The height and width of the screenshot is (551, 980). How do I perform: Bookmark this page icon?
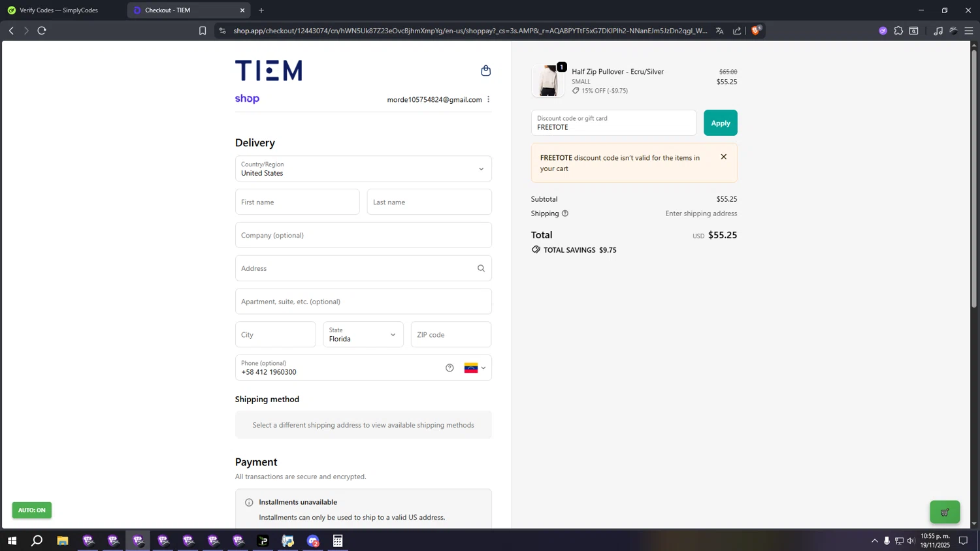coord(203,31)
